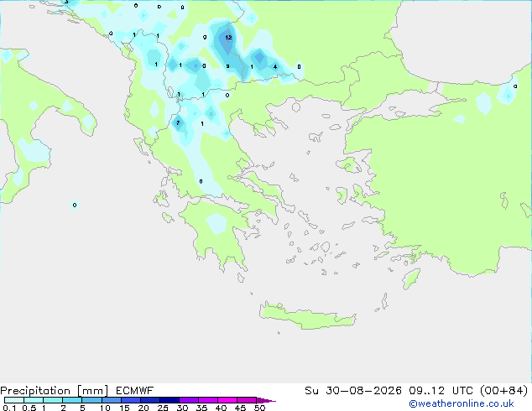
Task: Click the dark navy 25 mm legend swatch
Action: click(x=170, y=400)
